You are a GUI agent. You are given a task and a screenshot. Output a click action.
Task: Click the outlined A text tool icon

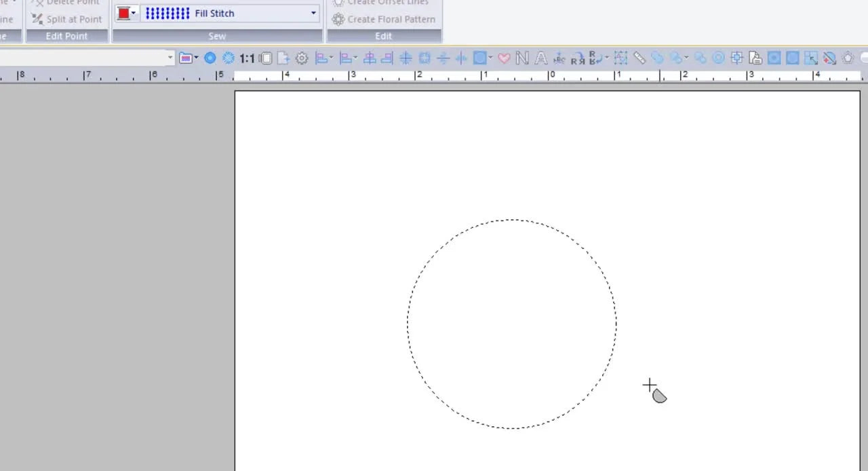click(541, 58)
